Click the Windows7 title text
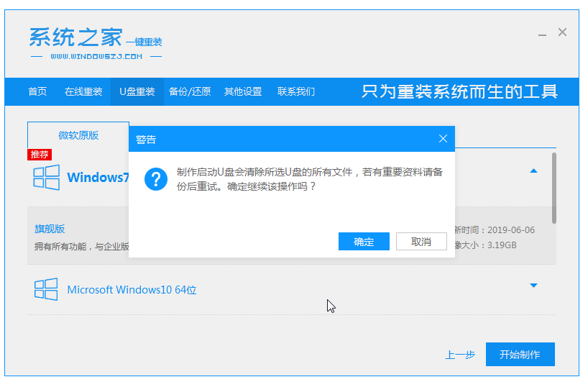 pyautogui.click(x=98, y=177)
